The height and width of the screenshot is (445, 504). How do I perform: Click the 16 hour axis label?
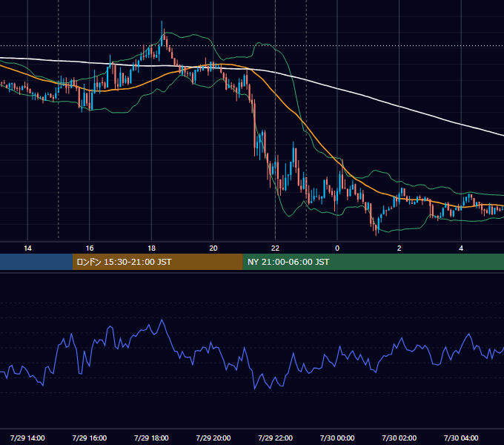tap(90, 248)
